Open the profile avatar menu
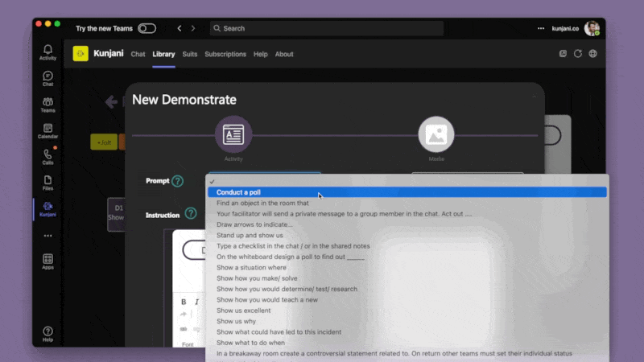644x362 pixels. pyautogui.click(x=592, y=28)
